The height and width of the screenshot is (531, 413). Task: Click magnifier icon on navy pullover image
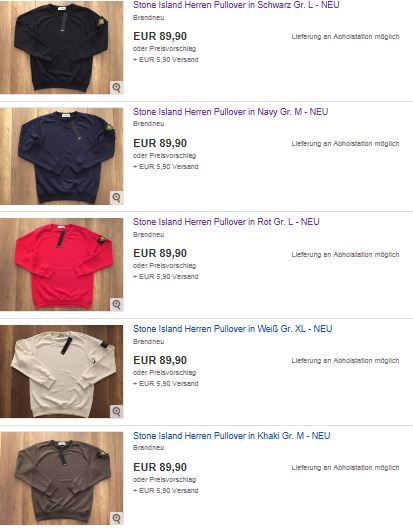[x=117, y=198]
